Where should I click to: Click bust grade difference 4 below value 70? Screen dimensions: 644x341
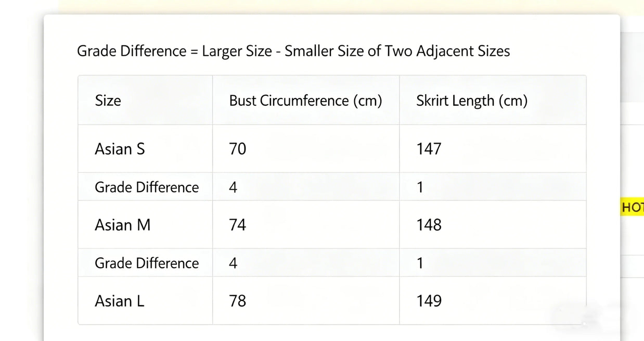[x=233, y=187]
